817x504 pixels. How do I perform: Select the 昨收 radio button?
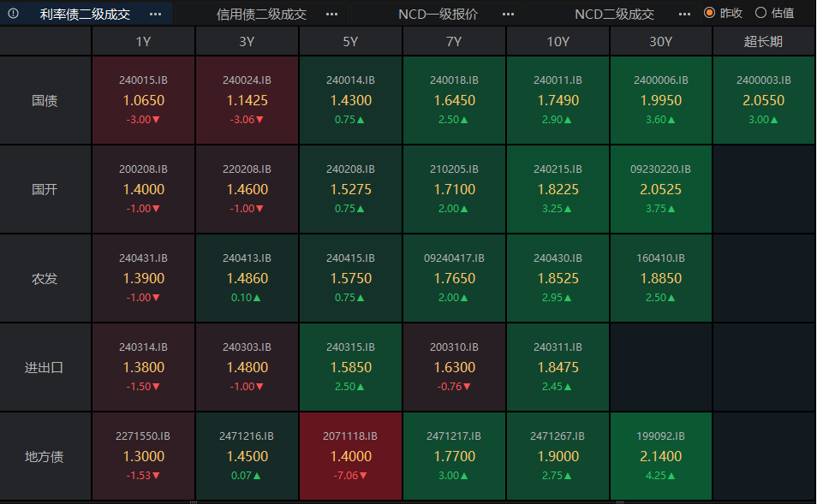pyautogui.click(x=709, y=13)
